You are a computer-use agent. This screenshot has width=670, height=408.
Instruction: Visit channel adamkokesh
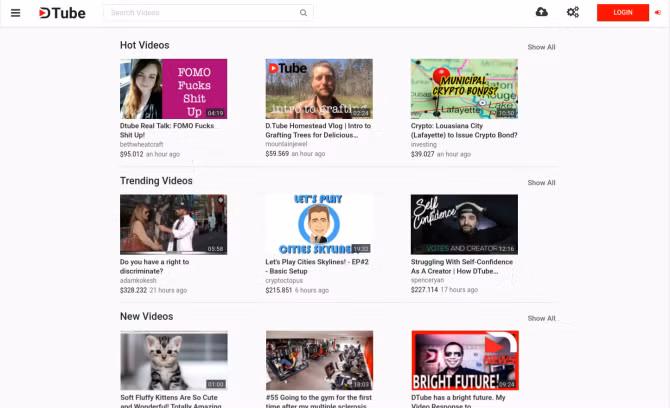coord(138,280)
